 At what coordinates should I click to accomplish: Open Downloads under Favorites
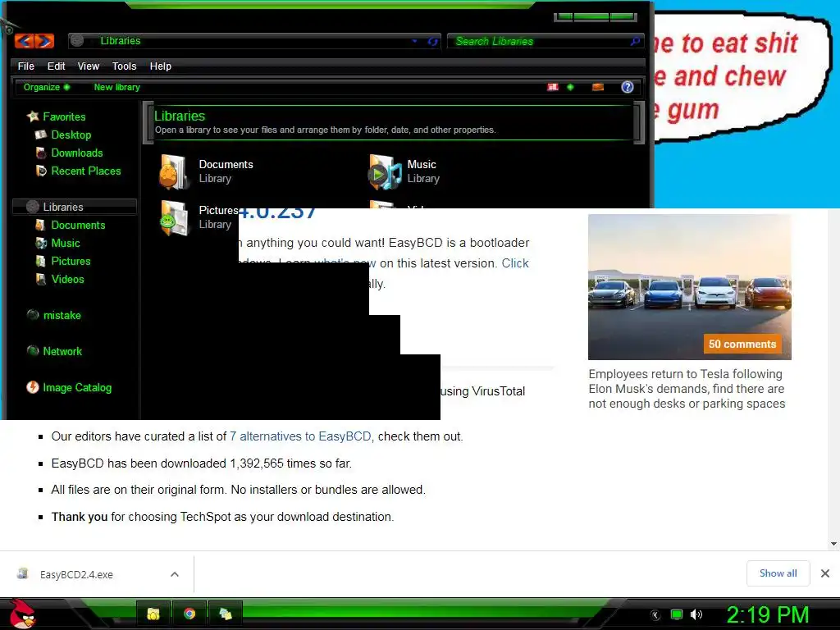pos(76,153)
